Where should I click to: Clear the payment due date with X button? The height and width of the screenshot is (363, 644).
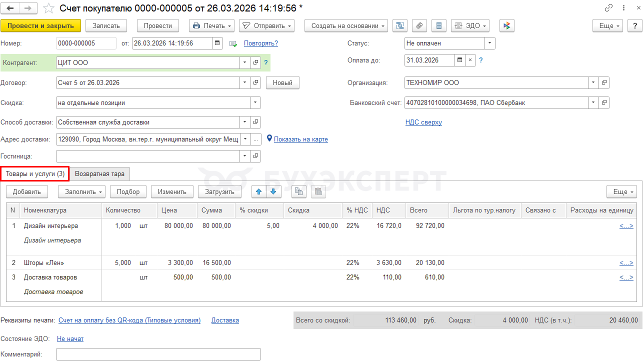coord(470,60)
